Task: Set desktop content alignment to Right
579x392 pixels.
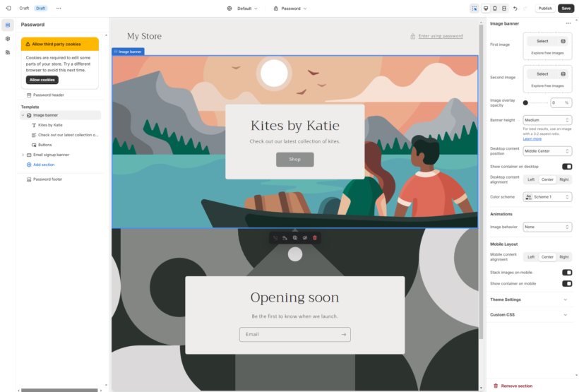Action: point(564,179)
